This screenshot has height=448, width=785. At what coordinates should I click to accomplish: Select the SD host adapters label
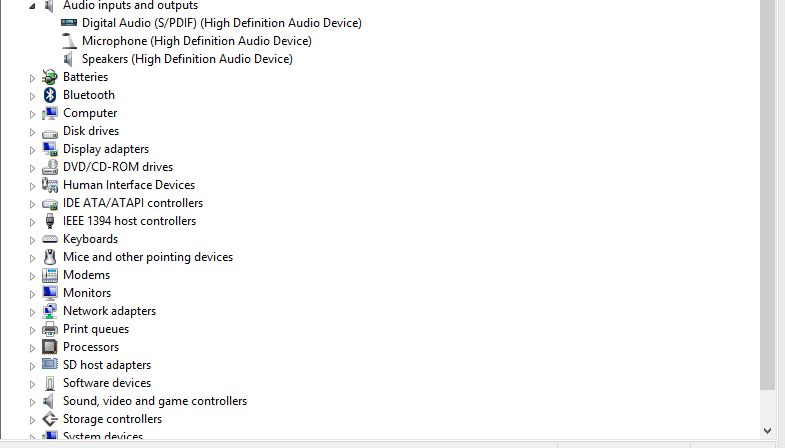[x=107, y=365]
